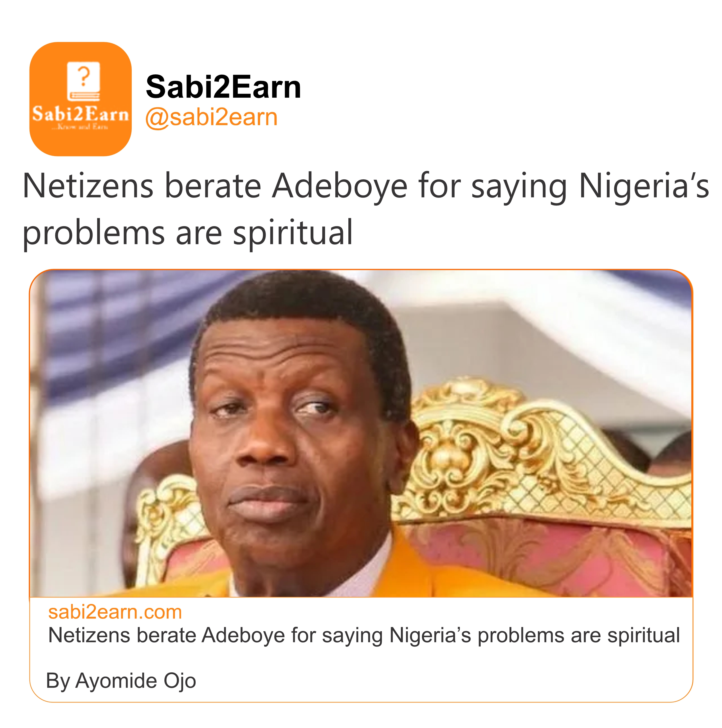Click "Netizens" at the start of the large headline
This screenshot has height=728, width=722.
(x=88, y=186)
